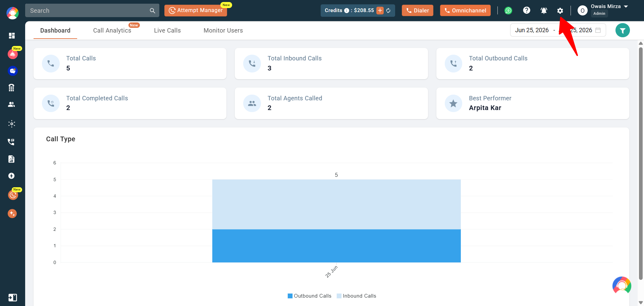The width and height of the screenshot is (644, 306).
Task: Switch to the Monitor Users tab
Action: (x=223, y=31)
